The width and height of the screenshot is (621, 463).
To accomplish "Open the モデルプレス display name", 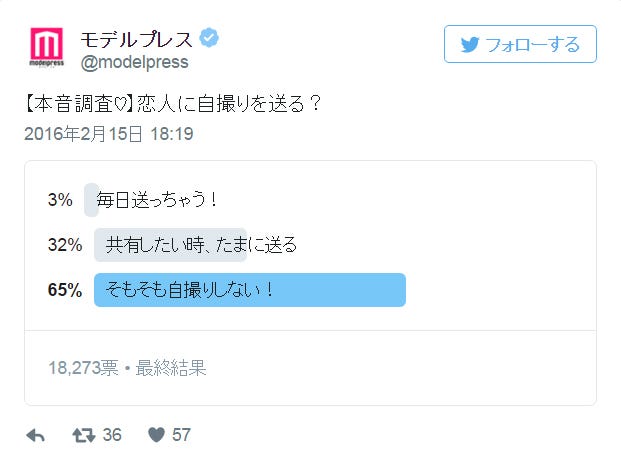I will pyautogui.click(x=136, y=38).
